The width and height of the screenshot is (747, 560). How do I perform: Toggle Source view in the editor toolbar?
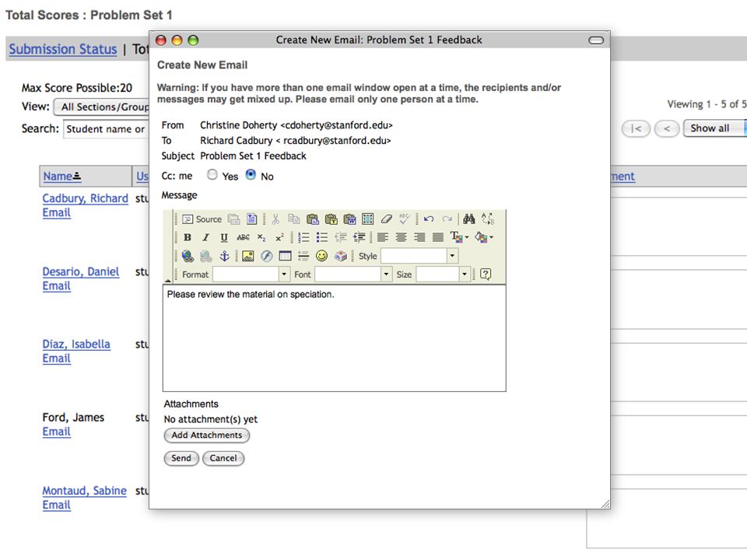tap(202, 219)
